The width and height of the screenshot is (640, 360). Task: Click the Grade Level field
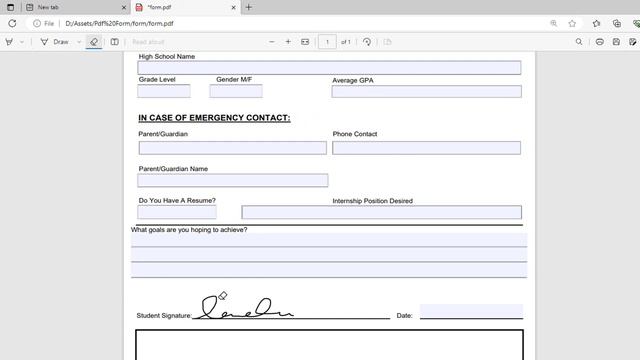(x=164, y=91)
